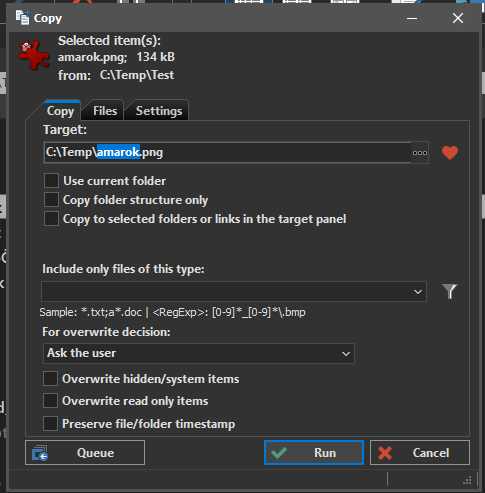Image resolution: width=485 pixels, height=493 pixels.
Task: Start the copy with Run button
Action: pos(314,452)
